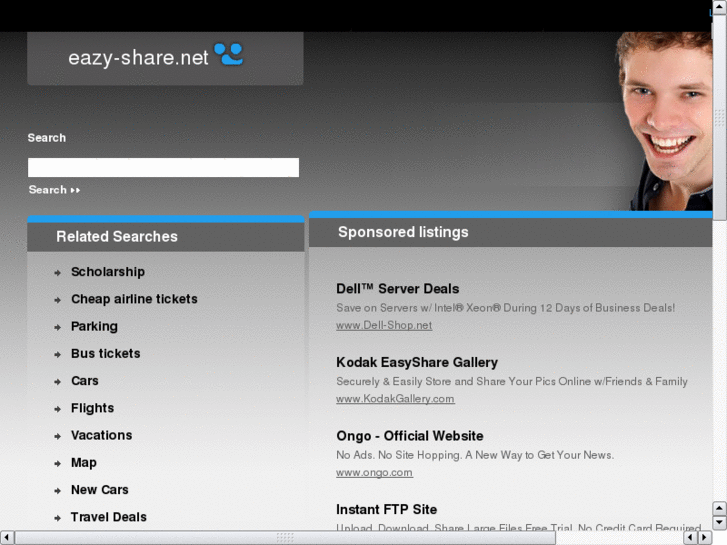Click the bottom-most vertical scrollbar down arrow

point(719,523)
